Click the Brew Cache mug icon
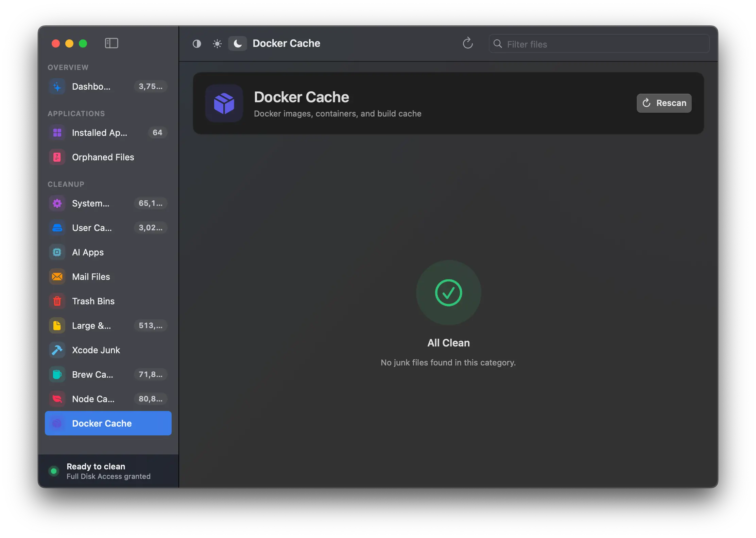The width and height of the screenshot is (756, 538). [57, 375]
